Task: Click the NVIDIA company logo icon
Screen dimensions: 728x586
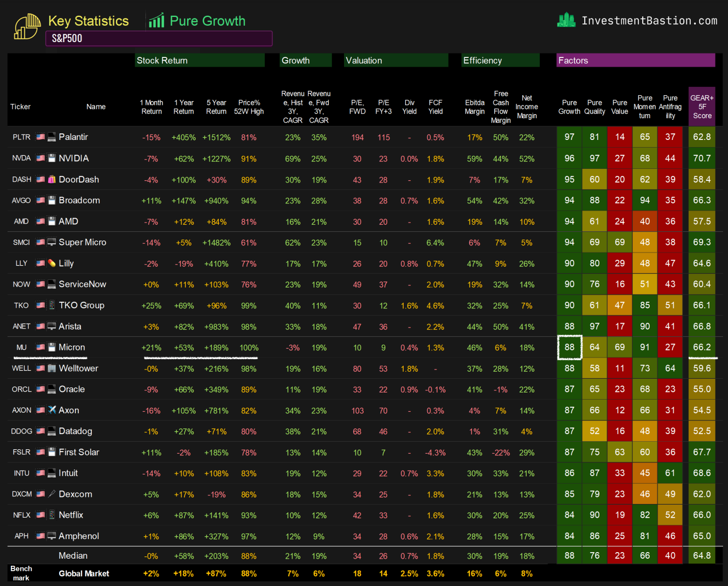Action: tap(52, 158)
